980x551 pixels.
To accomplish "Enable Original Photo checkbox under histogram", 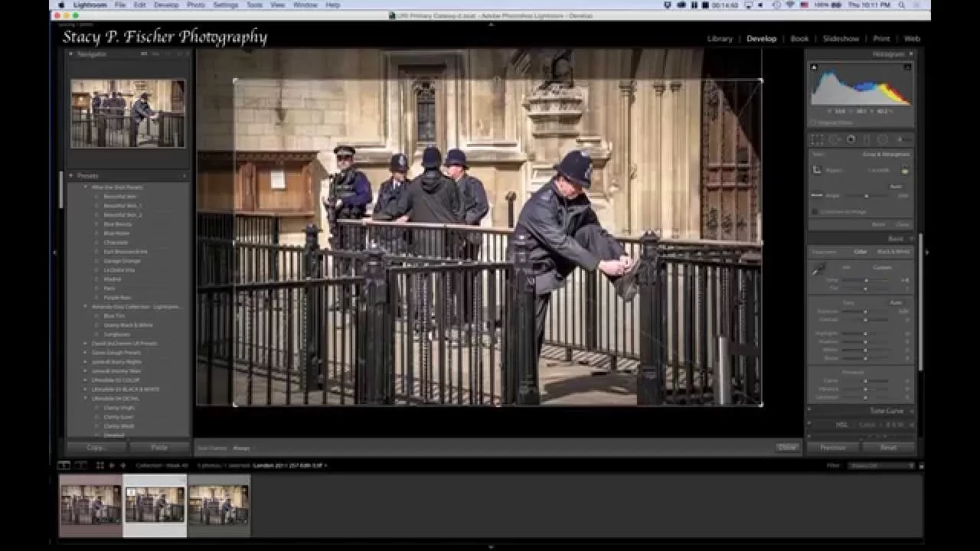I will pyautogui.click(x=815, y=122).
